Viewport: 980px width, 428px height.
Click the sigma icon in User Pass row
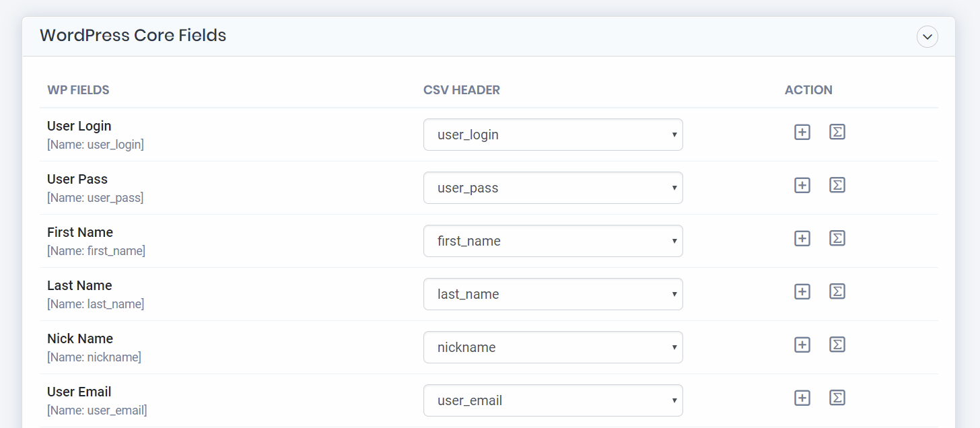[837, 185]
